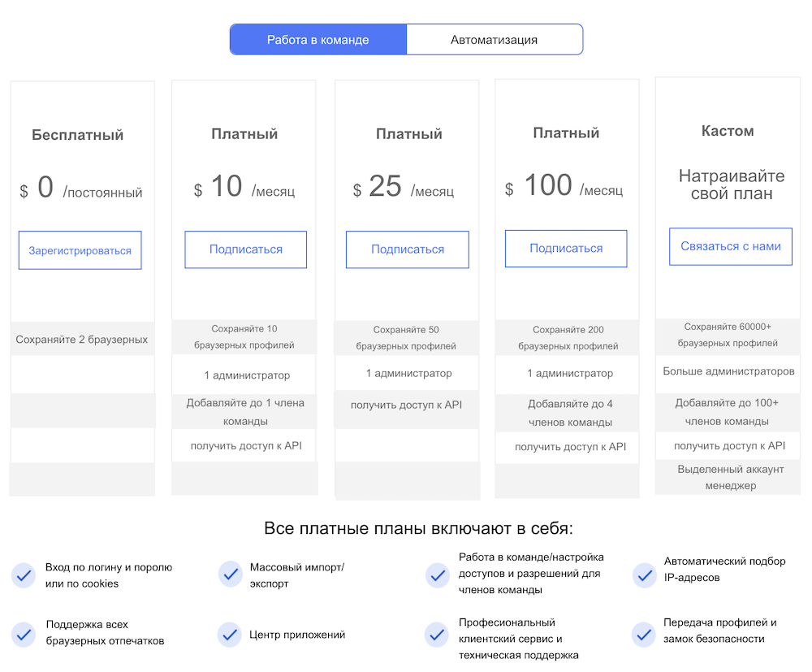Click Зарегистрироваться button on free plan
812x672 pixels.
(80, 250)
